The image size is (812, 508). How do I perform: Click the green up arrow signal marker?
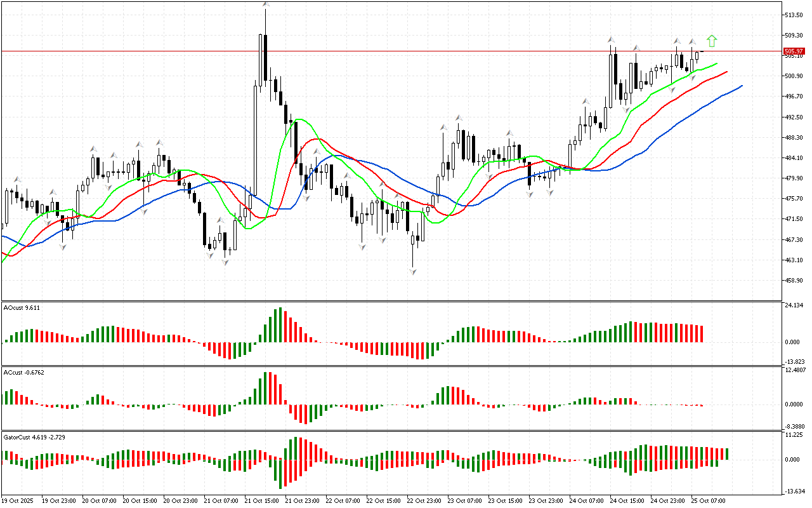tap(712, 41)
